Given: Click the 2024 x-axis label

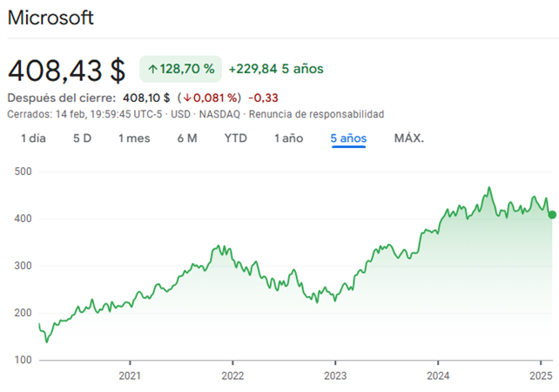Looking at the screenshot, I should click(438, 376).
